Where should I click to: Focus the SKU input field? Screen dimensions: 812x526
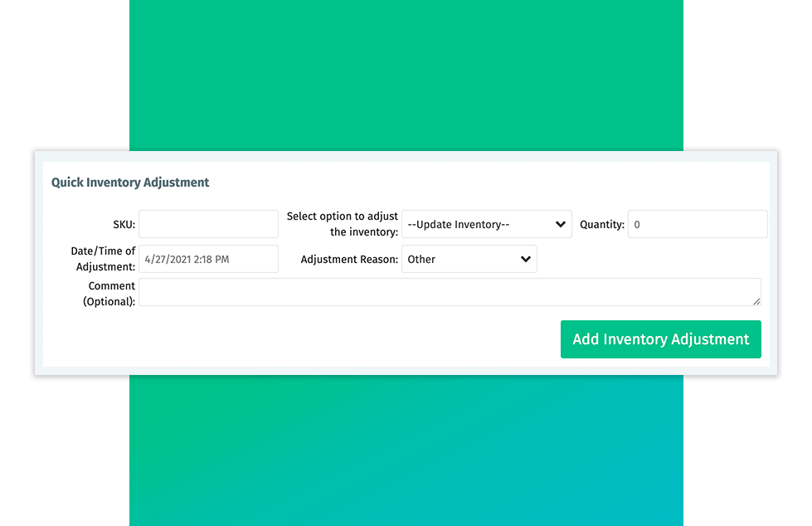coord(208,224)
